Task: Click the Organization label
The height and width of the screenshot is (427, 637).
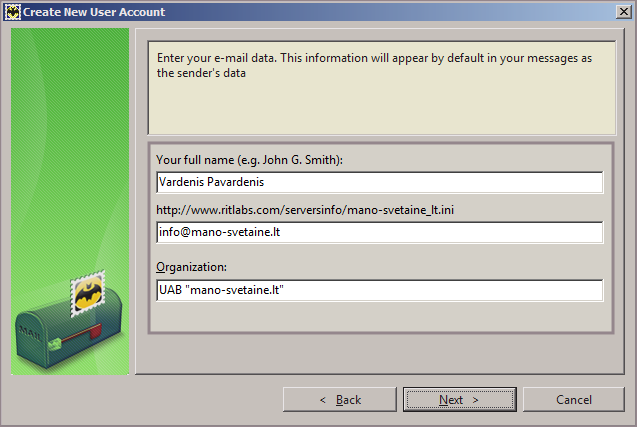Action: (192, 267)
